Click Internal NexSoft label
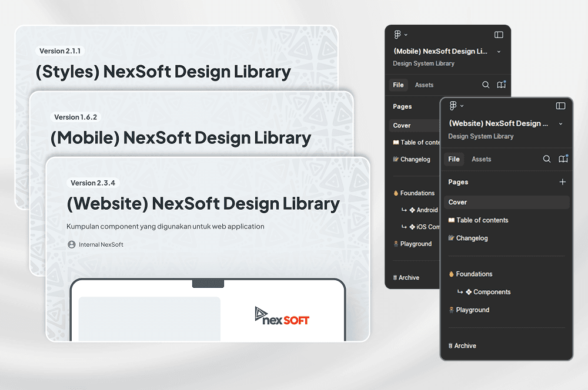The height and width of the screenshot is (390, 588). pyautogui.click(x=101, y=245)
